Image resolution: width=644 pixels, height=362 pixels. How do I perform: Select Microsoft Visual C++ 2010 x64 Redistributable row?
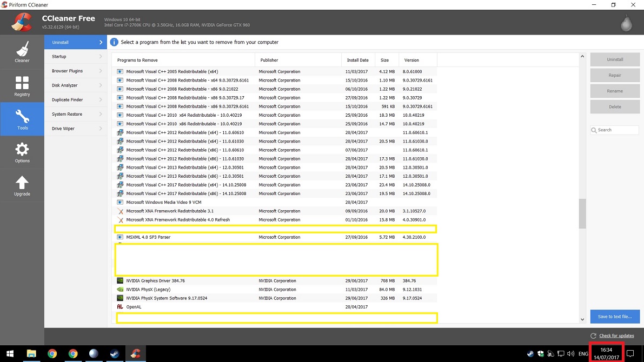pyautogui.click(x=275, y=115)
